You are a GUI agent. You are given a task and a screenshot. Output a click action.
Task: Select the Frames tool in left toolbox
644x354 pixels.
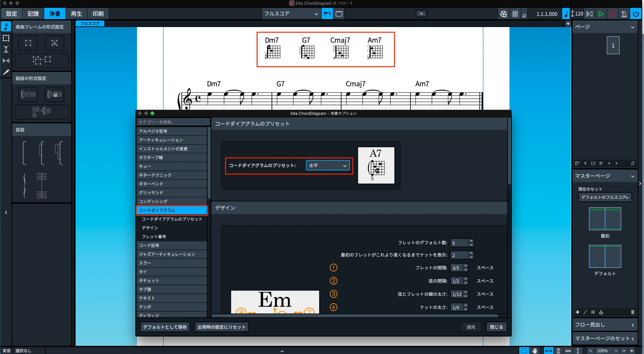(x=6, y=38)
